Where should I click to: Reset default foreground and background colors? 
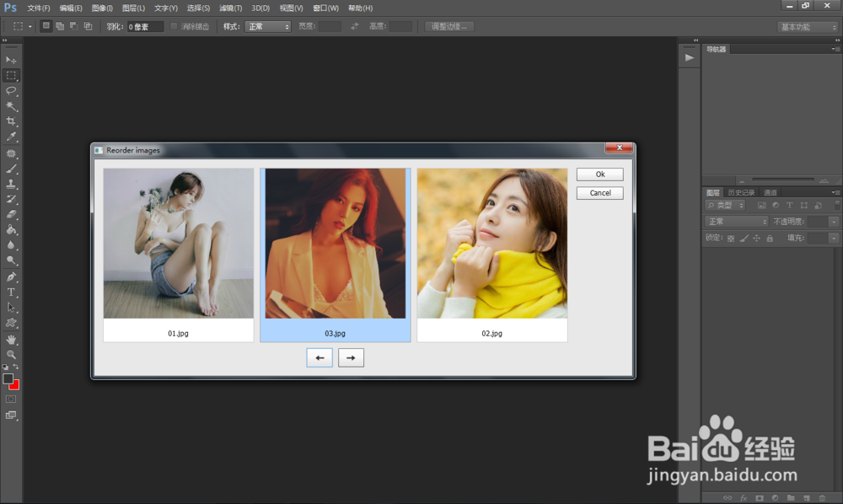coord(5,367)
